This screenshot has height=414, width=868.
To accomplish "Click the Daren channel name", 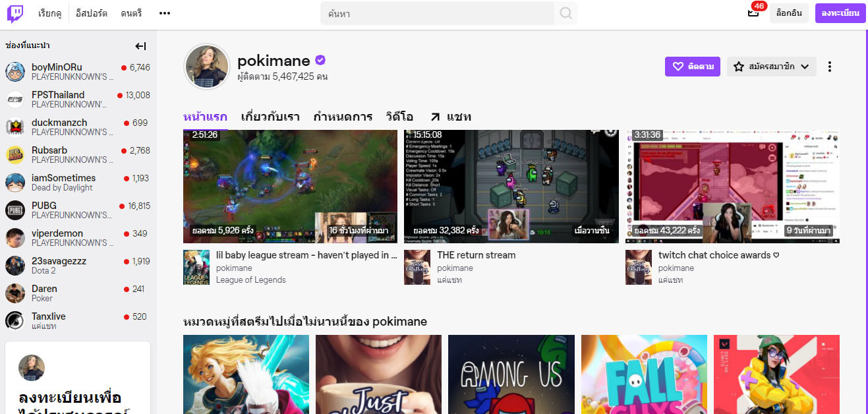I will pos(44,289).
